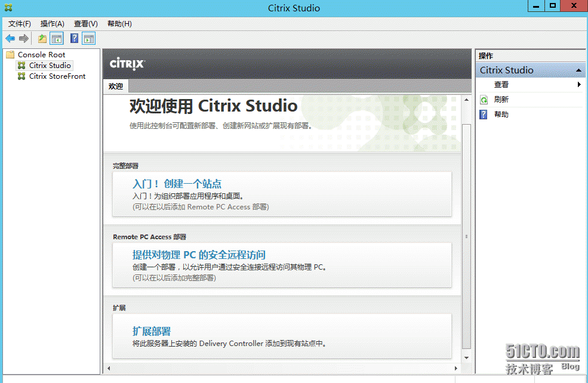Select Citrix StoreFront label in the tree
This screenshot has width=588, height=383.
click(x=57, y=76)
